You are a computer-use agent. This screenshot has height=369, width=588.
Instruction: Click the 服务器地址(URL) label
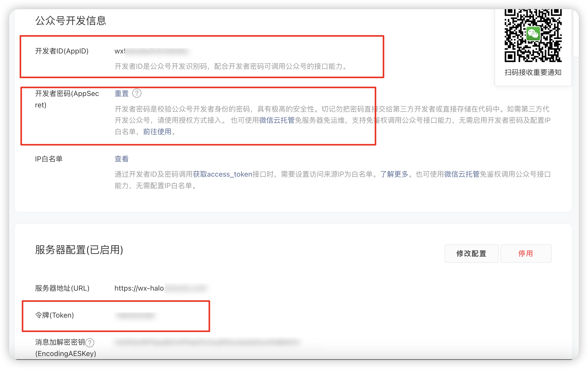point(62,288)
